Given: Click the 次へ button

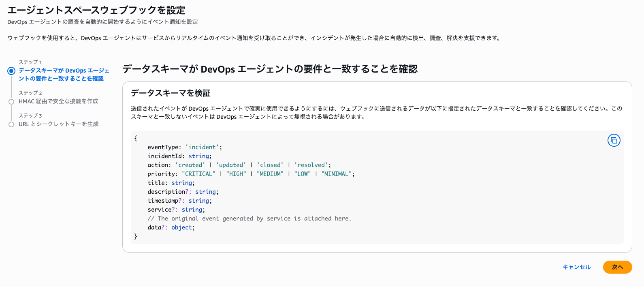Looking at the screenshot, I should pos(617,267).
